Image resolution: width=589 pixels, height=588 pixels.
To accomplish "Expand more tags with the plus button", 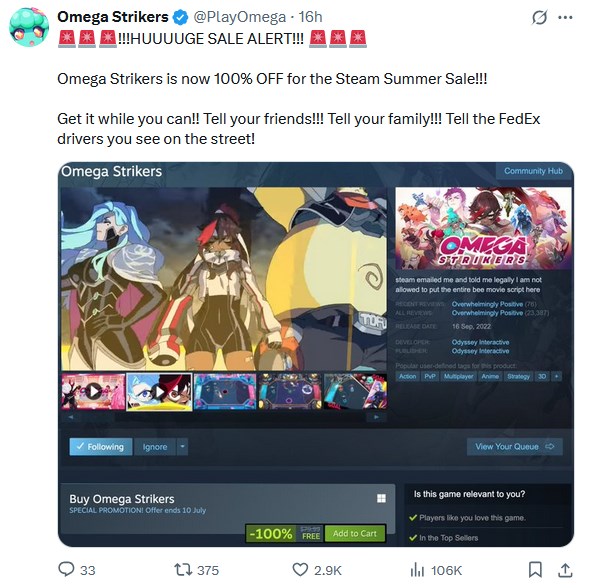I will pyautogui.click(x=556, y=376).
